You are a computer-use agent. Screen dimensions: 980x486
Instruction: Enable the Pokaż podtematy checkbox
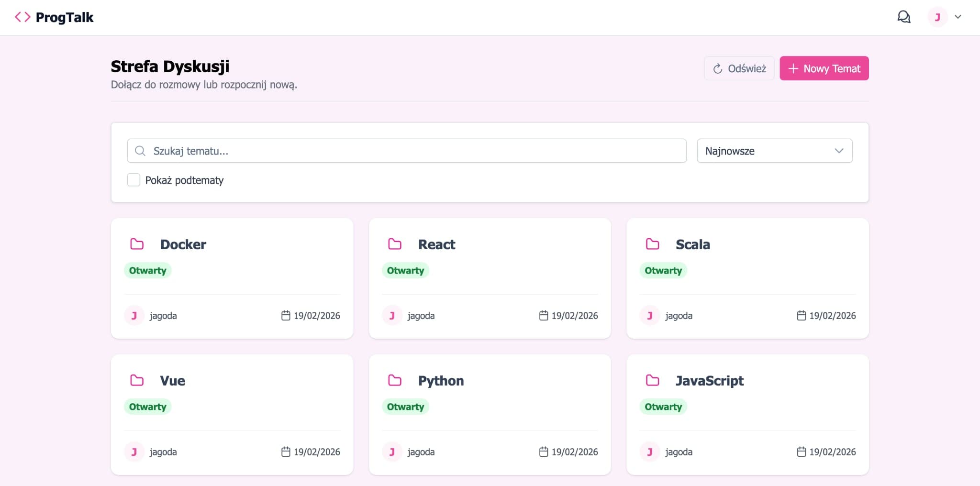[134, 180]
